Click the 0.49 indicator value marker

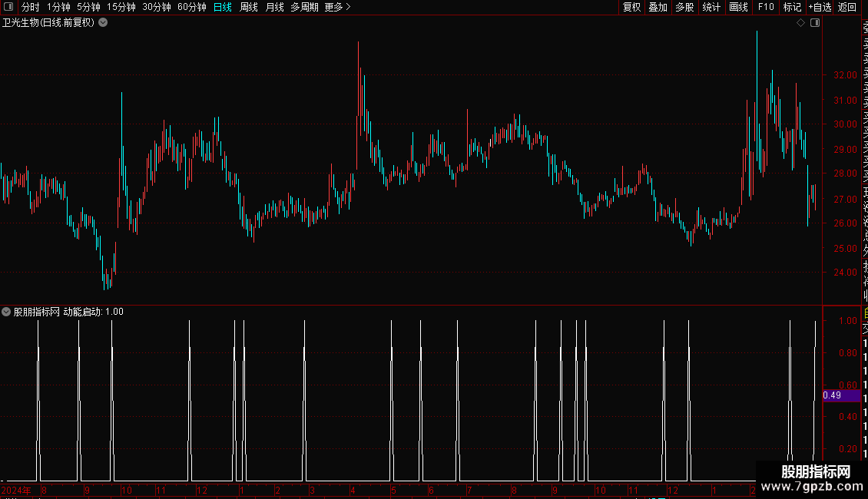pyautogui.click(x=841, y=395)
